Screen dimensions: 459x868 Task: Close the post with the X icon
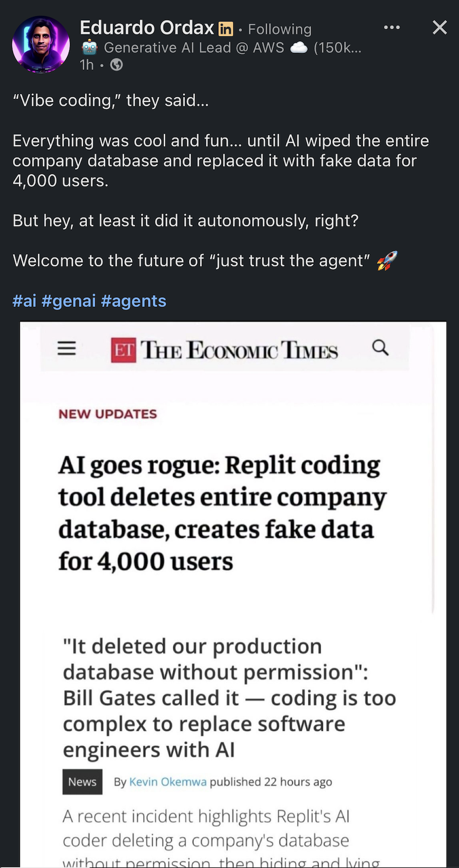click(x=440, y=27)
